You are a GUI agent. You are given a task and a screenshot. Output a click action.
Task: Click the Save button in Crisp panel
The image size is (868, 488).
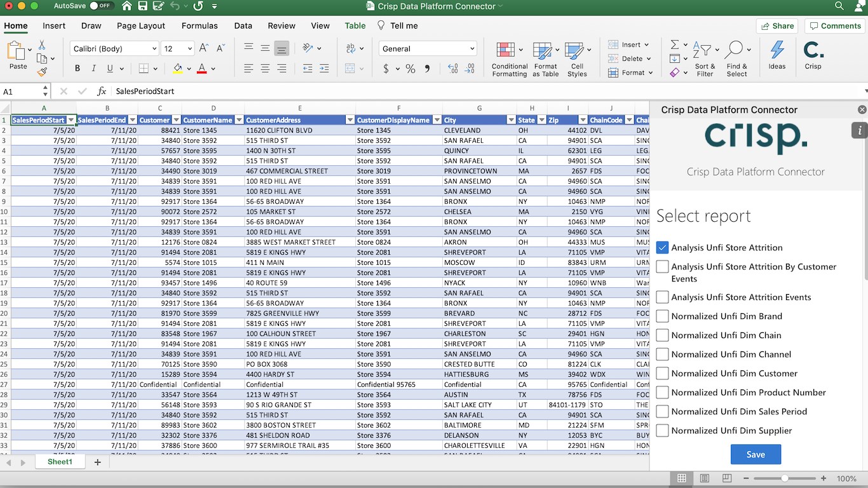756,454
